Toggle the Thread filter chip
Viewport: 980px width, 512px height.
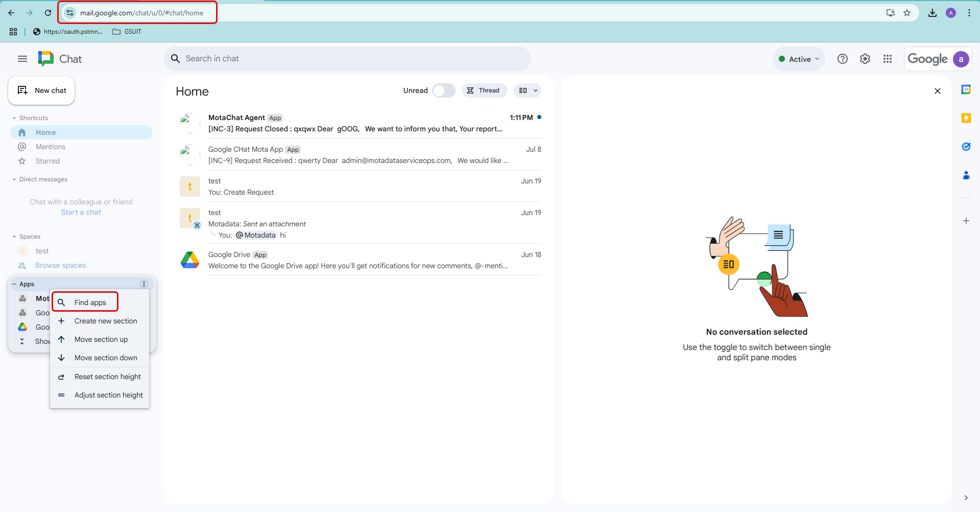point(484,90)
